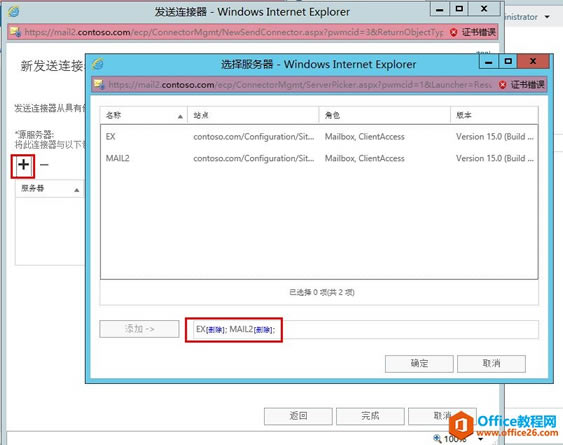Click 返回 button in Send Connector window
The width and height of the screenshot is (563, 445).
click(298, 416)
